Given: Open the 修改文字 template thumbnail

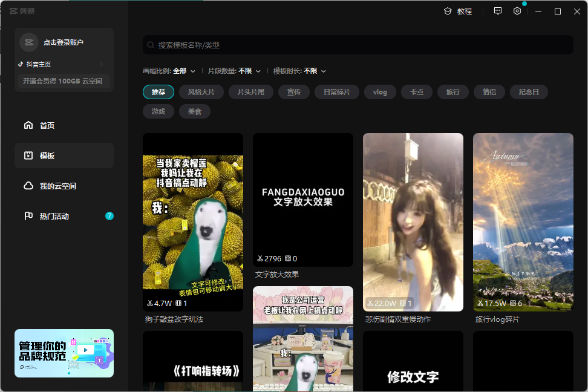Looking at the screenshot, I should click(x=413, y=361).
